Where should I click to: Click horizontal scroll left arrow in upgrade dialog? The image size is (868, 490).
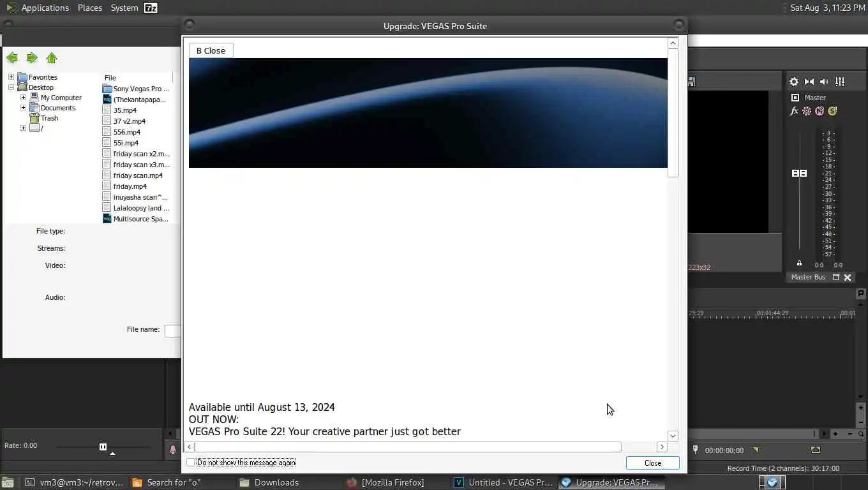pyautogui.click(x=190, y=447)
